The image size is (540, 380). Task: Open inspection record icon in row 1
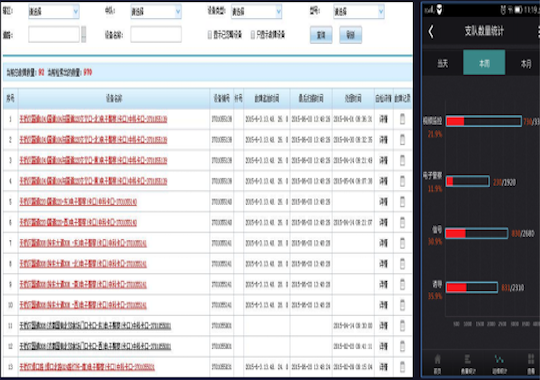tap(402, 119)
